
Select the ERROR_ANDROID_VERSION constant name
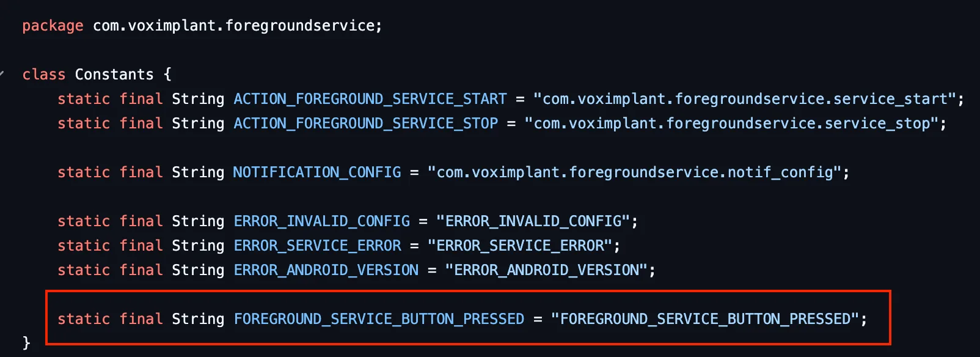(x=326, y=270)
